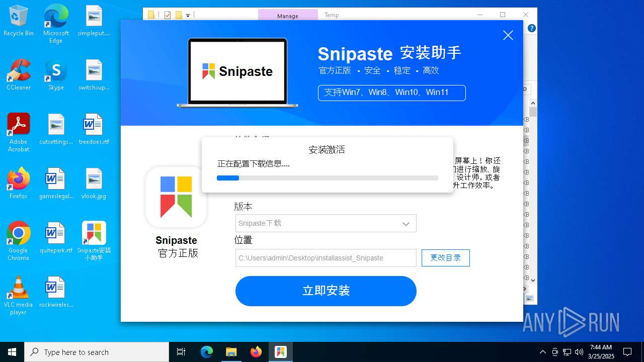The height and width of the screenshot is (362, 644).
Task: Select the treedoes.rtf document on desktop
Action: coord(94,130)
